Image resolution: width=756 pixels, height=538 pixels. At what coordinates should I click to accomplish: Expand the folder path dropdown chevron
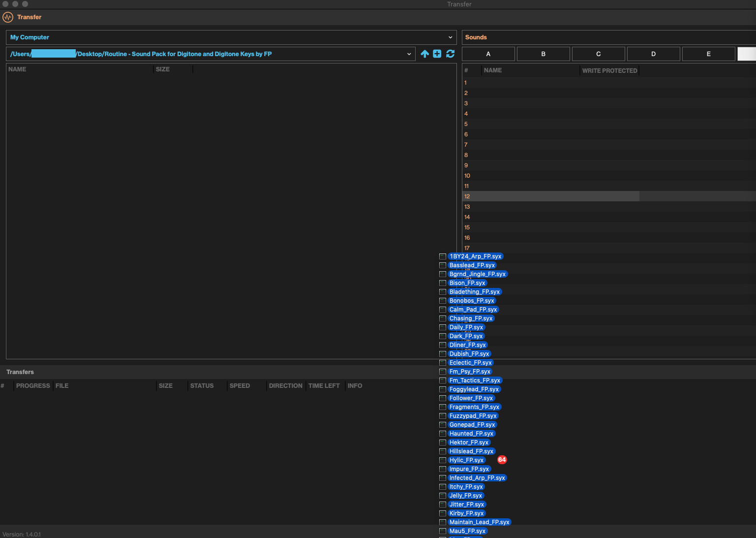tap(409, 54)
